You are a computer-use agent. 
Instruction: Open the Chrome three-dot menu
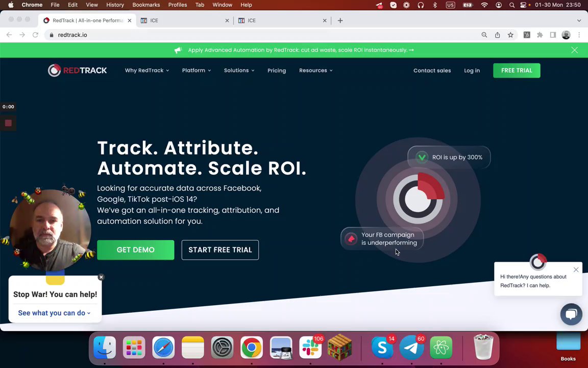[579, 35]
